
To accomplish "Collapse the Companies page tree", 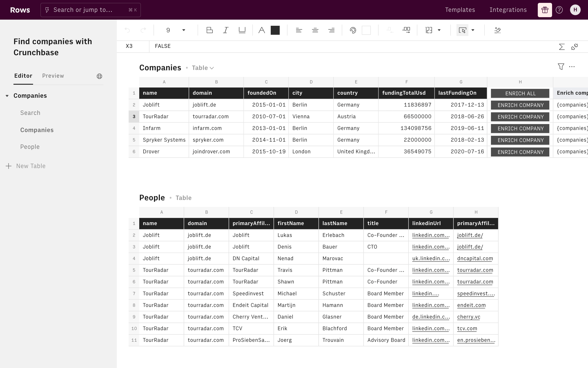I will 7,96.
